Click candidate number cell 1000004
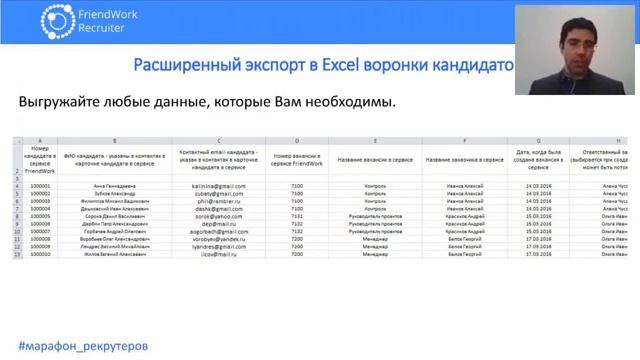The height and width of the screenshot is (360, 640). coord(40,209)
